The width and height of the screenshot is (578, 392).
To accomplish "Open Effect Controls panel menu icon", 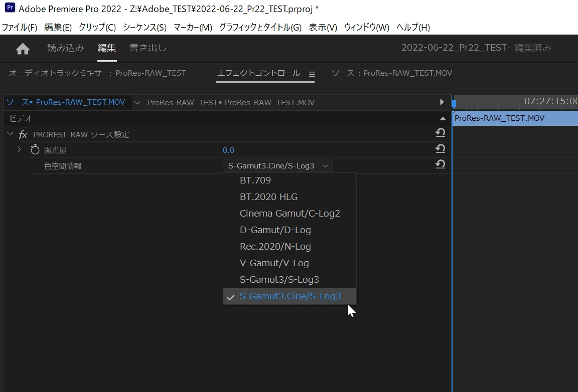I will tap(312, 74).
